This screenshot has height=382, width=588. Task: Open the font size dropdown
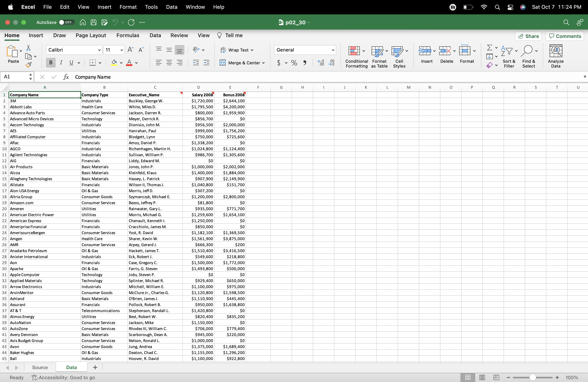(x=122, y=50)
